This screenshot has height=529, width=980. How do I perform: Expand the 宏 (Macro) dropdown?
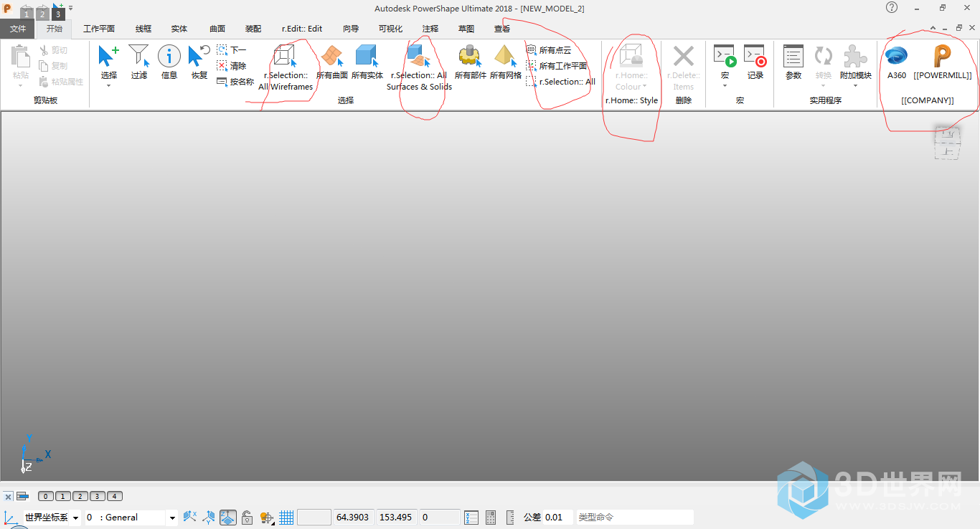(x=725, y=86)
